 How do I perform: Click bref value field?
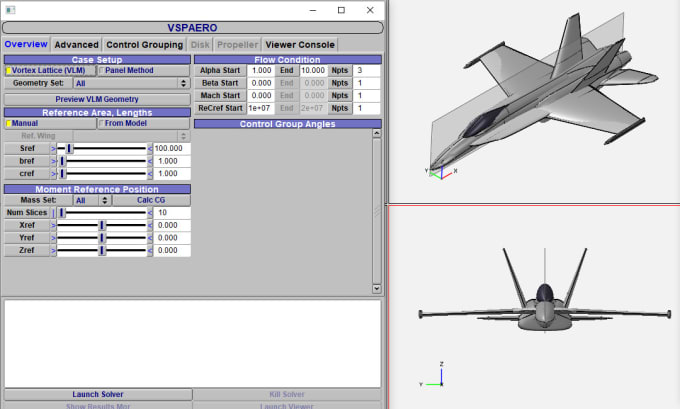pos(172,161)
